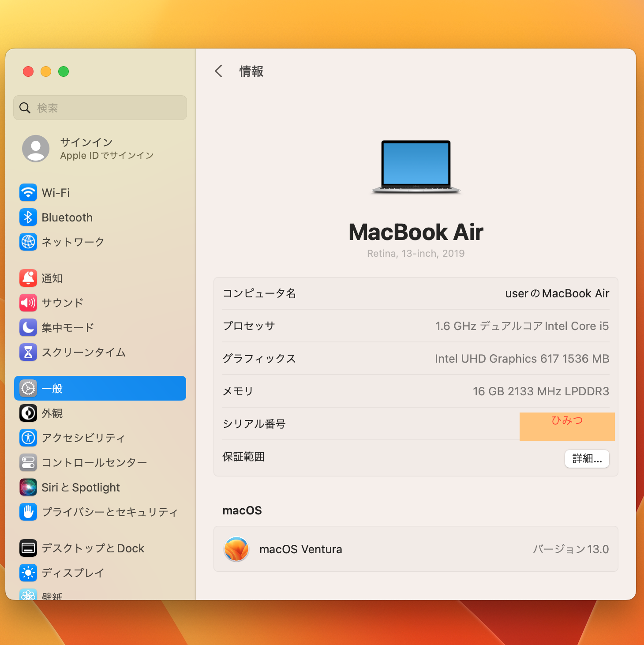Click the macOS Ventura version row
This screenshot has height=645, width=644.
click(416, 549)
